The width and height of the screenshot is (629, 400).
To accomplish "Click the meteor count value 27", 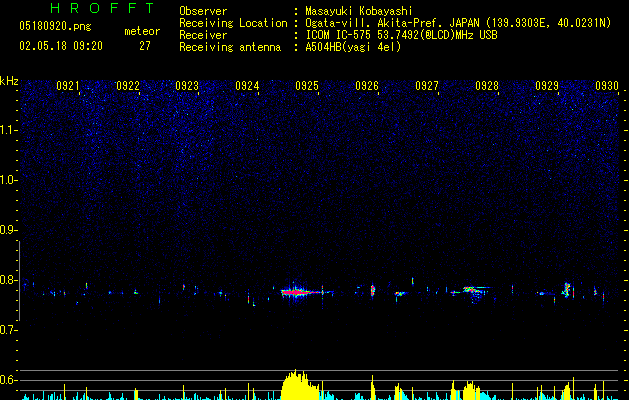I will coord(145,46).
